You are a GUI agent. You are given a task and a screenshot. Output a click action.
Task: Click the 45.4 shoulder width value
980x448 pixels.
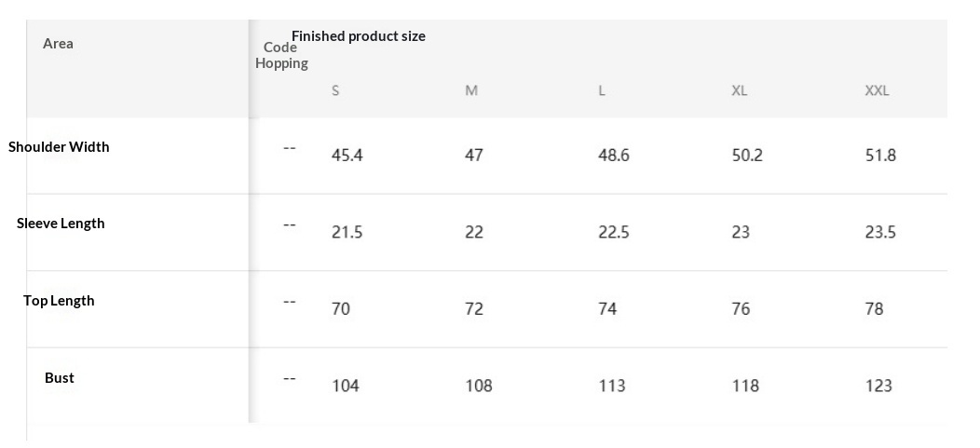(x=347, y=156)
